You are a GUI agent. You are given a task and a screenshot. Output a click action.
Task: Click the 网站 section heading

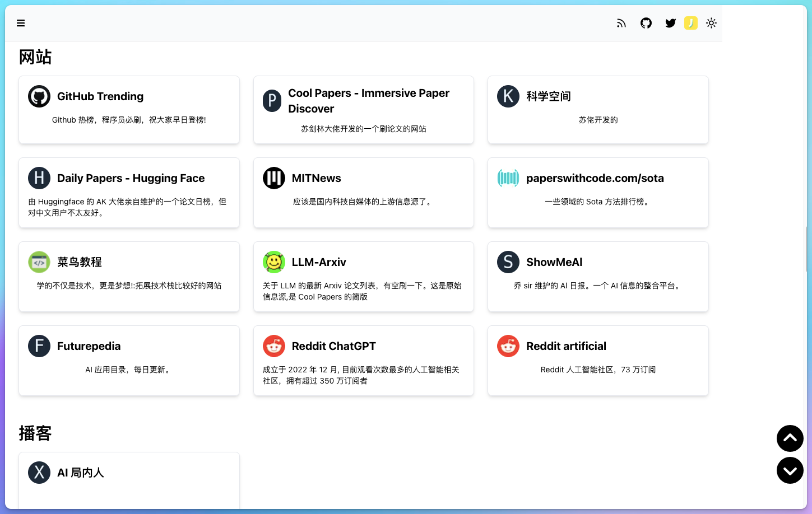pyautogui.click(x=35, y=57)
